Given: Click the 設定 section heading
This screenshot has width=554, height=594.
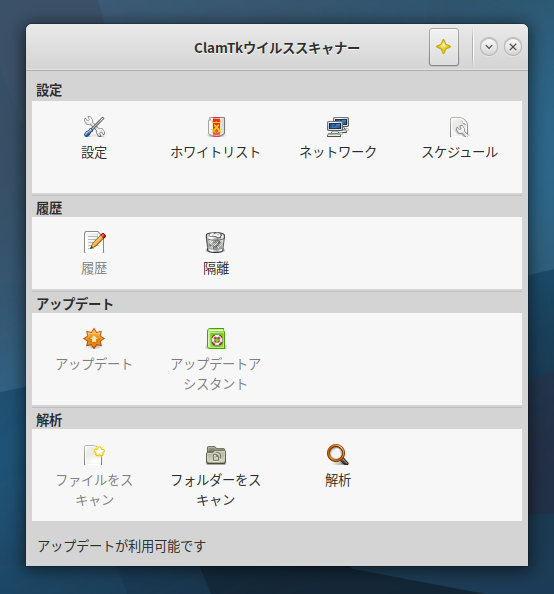Looking at the screenshot, I should [x=49, y=90].
